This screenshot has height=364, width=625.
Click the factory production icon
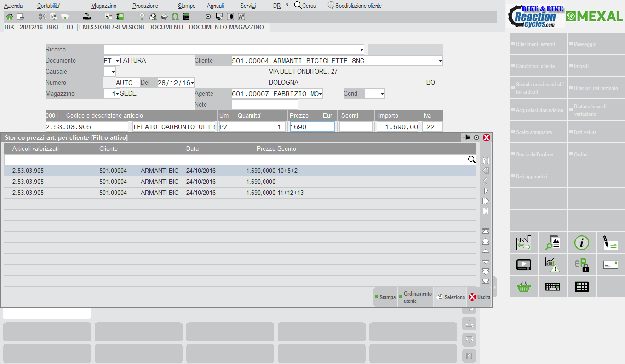point(523,243)
